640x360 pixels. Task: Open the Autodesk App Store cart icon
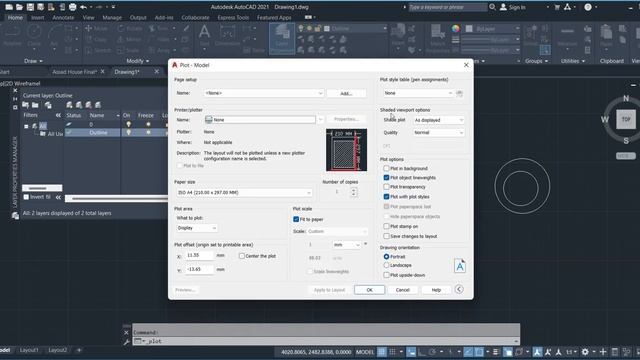tap(557, 7)
